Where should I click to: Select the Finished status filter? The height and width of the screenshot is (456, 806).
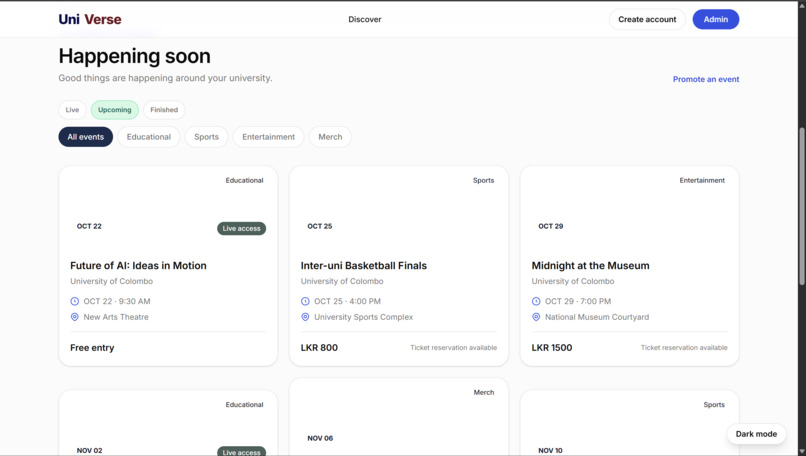pyautogui.click(x=164, y=110)
